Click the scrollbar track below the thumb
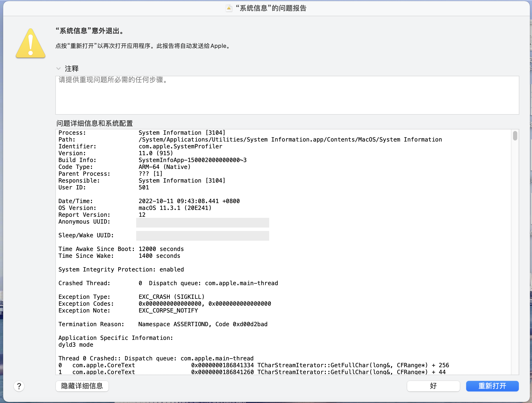The image size is (532, 403). pos(515,258)
